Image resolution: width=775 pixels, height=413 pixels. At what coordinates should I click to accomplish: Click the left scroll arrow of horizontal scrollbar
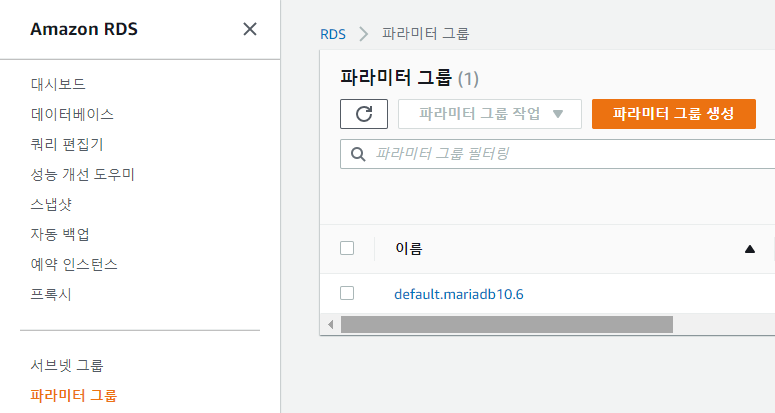click(x=331, y=325)
